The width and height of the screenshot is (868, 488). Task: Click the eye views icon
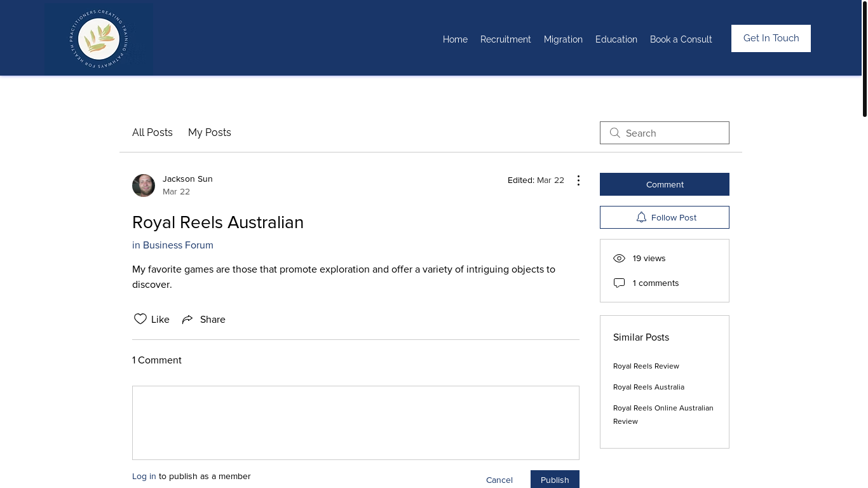[620, 258]
